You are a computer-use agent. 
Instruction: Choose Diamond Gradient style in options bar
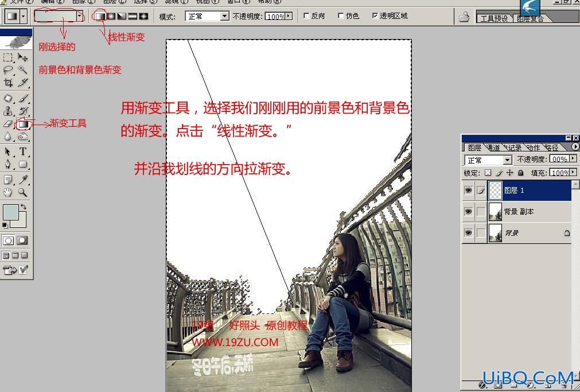click(x=143, y=16)
